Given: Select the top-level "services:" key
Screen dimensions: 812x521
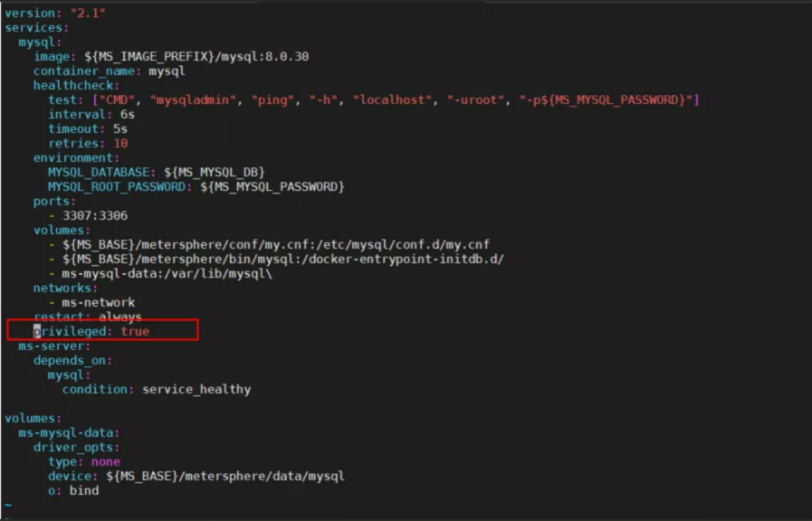Looking at the screenshot, I should click(37, 27).
